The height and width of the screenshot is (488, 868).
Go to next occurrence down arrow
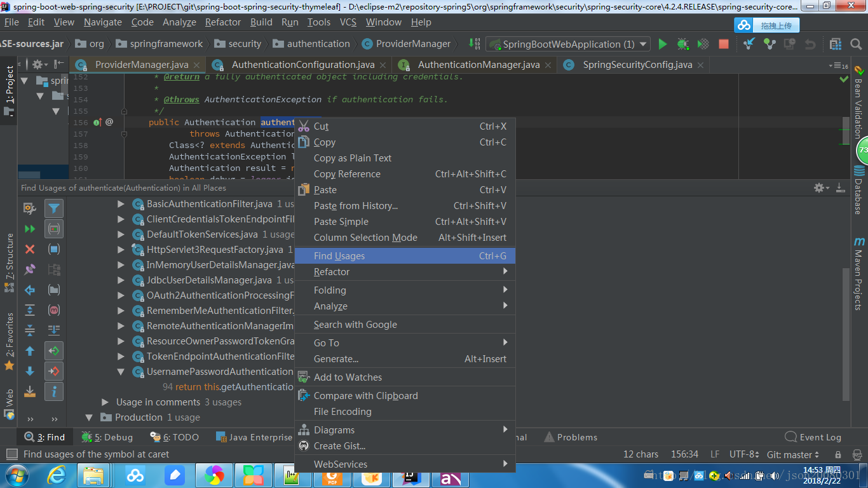[x=30, y=371]
